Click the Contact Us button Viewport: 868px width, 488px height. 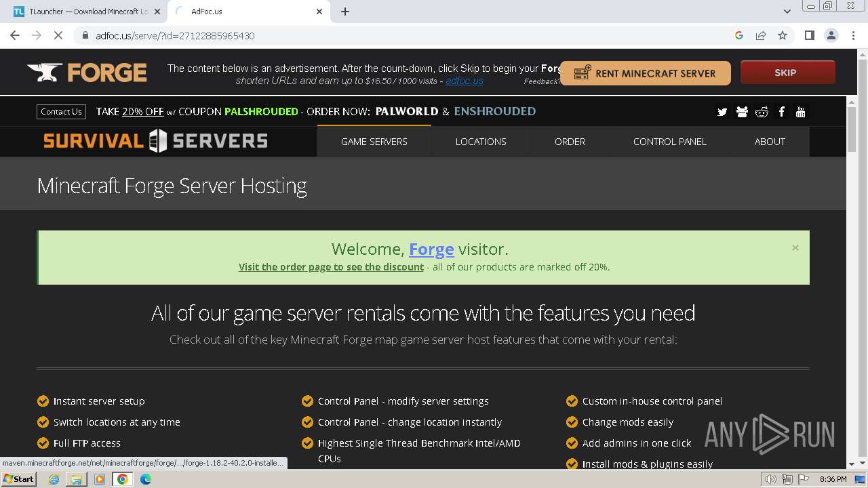point(61,112)
